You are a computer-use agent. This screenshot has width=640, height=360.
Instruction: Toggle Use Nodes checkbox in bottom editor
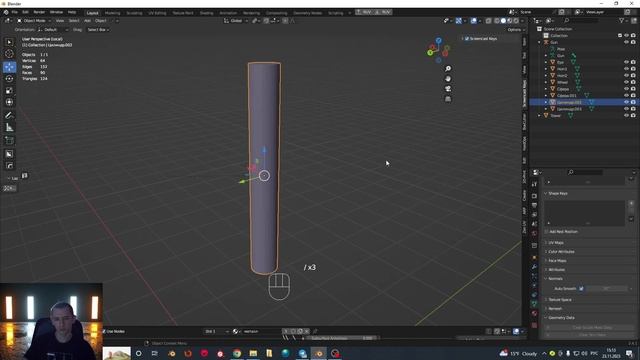click(x=104, y=331)
